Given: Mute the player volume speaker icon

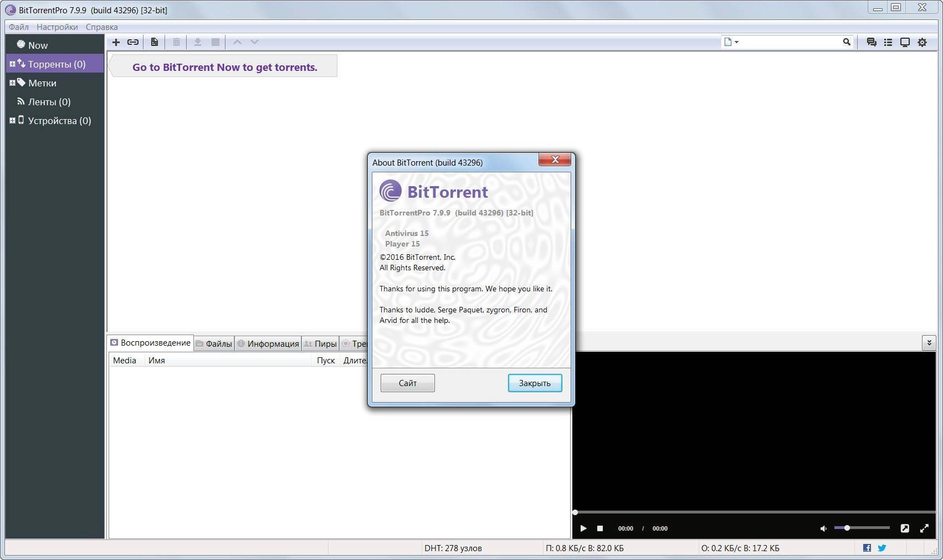Looking at the screenshot, I should tap(823, 528).
